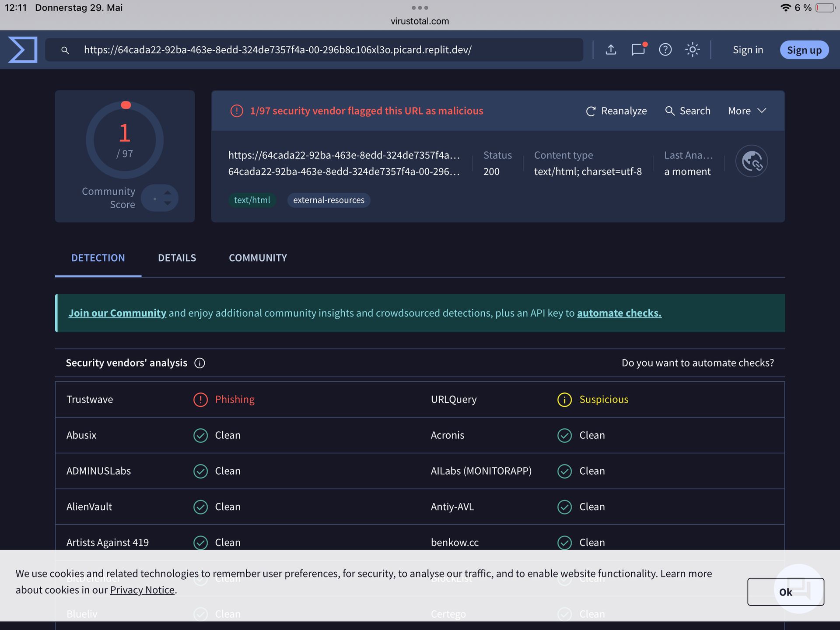Click Search in the result header
Image resolution: width=840 pixels, height=630 pixels.
[688, 111]
